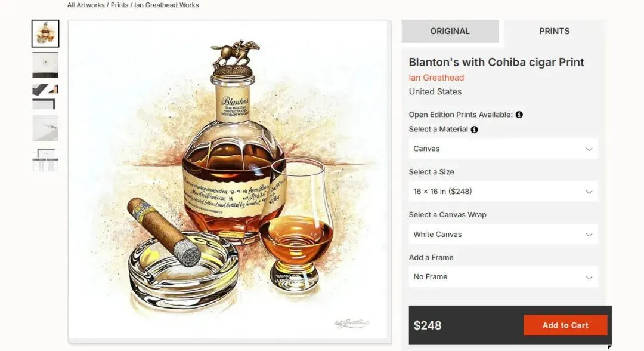
Task: Select the PRINTS tab
Action: pyautogui.click(x=555, y=31)
